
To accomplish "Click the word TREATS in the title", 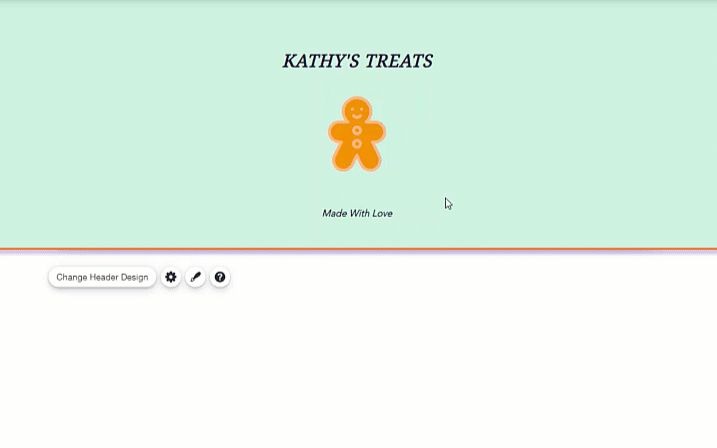I will [398, 61].
